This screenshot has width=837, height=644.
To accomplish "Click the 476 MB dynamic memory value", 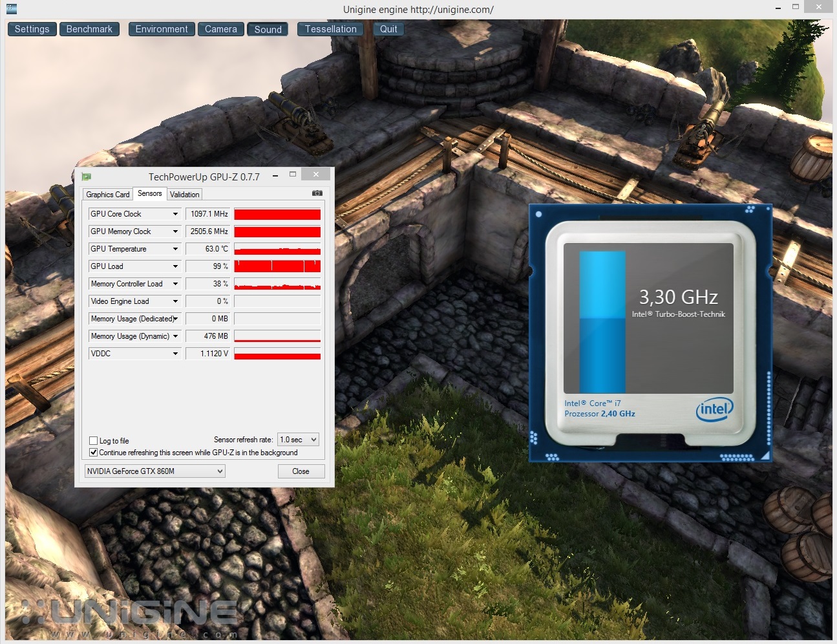I will 207,336.
